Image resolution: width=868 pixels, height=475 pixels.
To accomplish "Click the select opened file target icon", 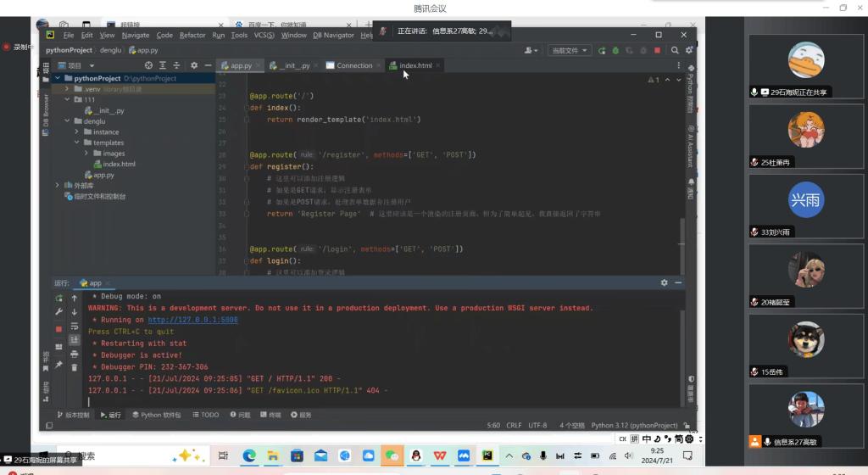I will click(x=149, y=65).
